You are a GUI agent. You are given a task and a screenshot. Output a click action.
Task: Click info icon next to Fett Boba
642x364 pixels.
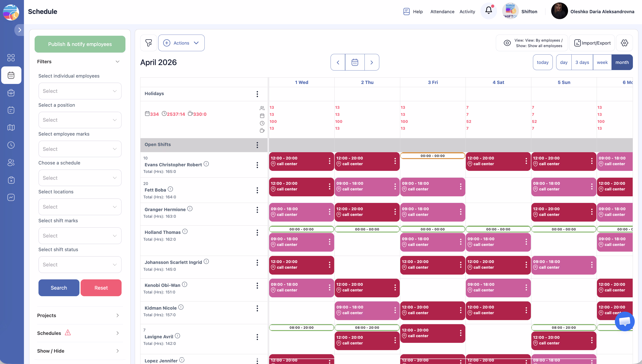[x=170, y=189]
